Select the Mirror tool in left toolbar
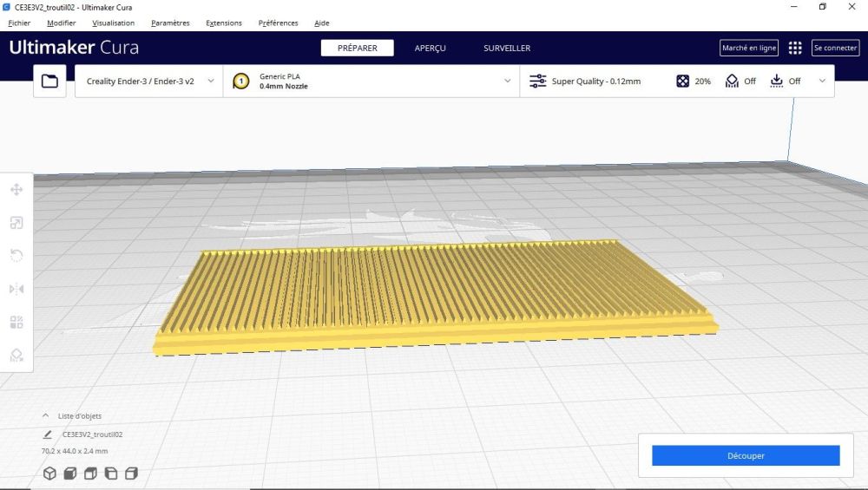 [x=16, y=289]
